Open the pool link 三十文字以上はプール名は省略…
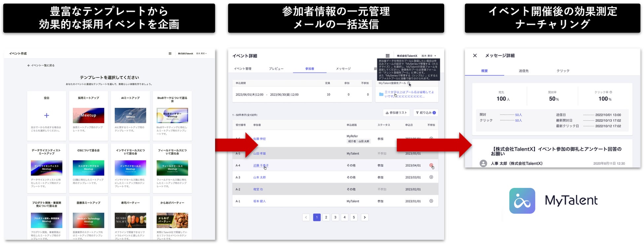 pos(410,94)
